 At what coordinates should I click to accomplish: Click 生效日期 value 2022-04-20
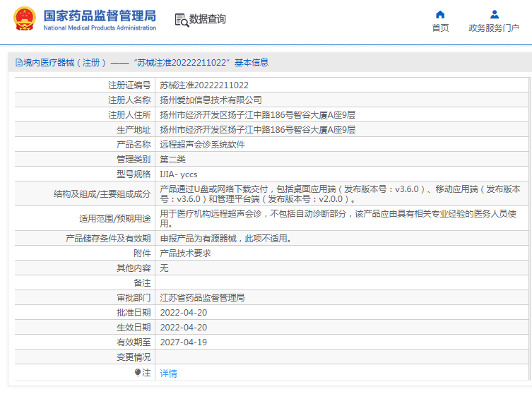pyautogui.click(x=184, y=328)
